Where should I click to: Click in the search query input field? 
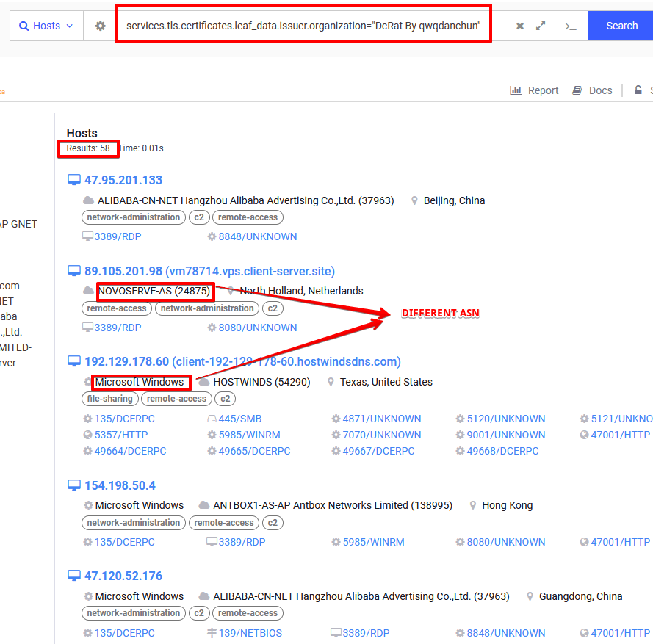(x=303, y=26)
